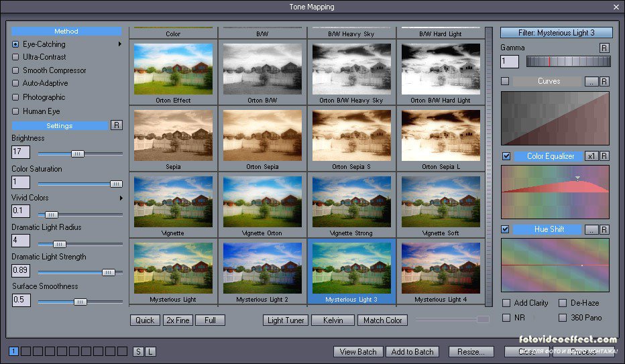The height and width of the screenshot is (364, 625).
Task: Expand the Eye-Catching submenu arrow
Action: [x=119, y=44]
